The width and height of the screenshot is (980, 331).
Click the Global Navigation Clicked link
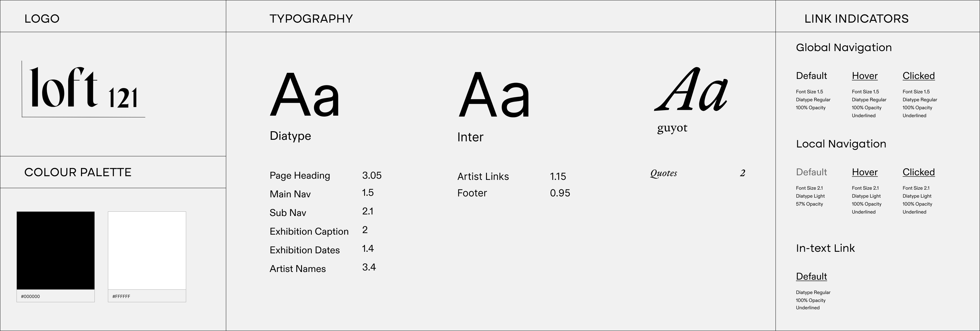click(x=918, y=76)
